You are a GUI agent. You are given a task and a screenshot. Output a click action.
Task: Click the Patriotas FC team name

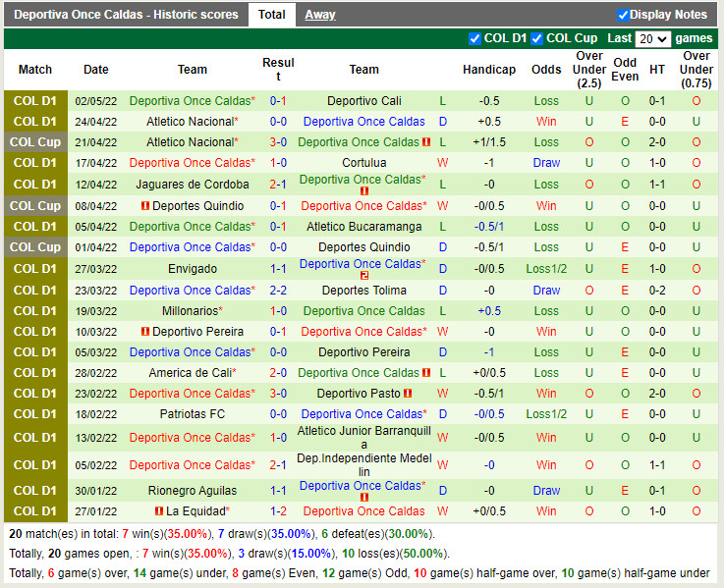tap(193, 414)
